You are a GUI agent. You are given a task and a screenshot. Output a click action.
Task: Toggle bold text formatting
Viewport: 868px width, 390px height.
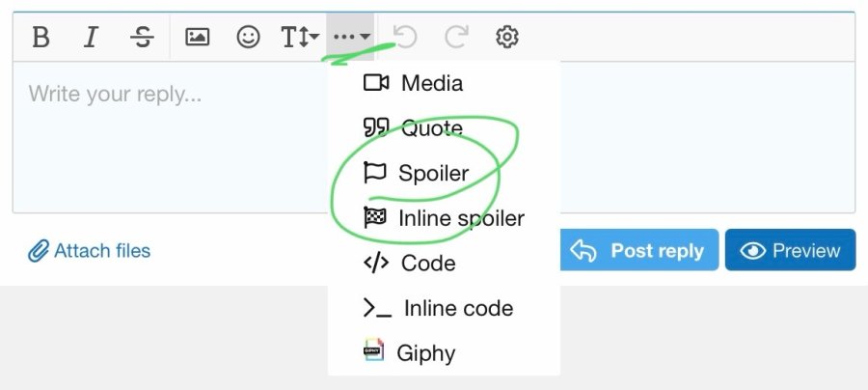[x=41, y=37]
